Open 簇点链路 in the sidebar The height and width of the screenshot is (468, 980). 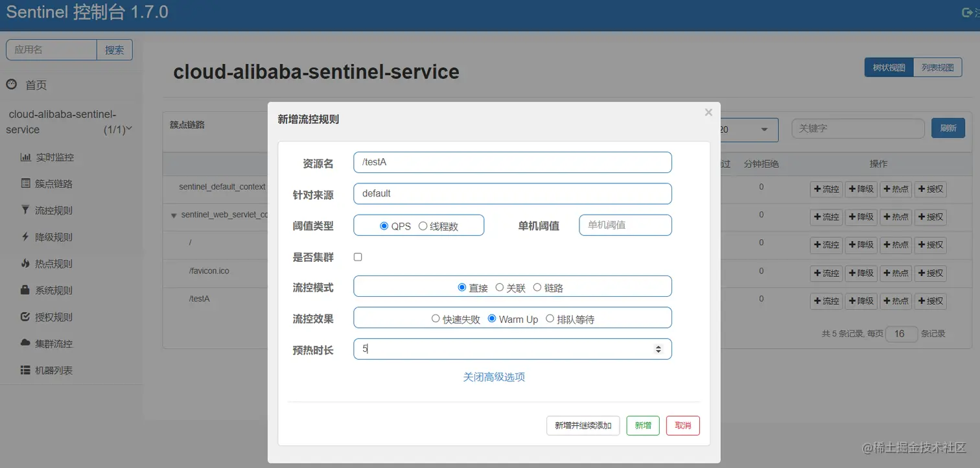[x=54, y=184]
